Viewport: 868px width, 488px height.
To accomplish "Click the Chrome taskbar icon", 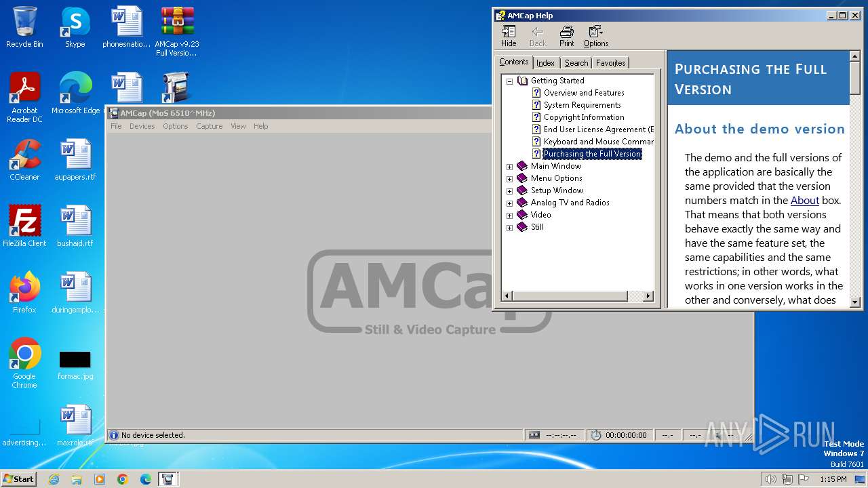I will click(123, 479).
